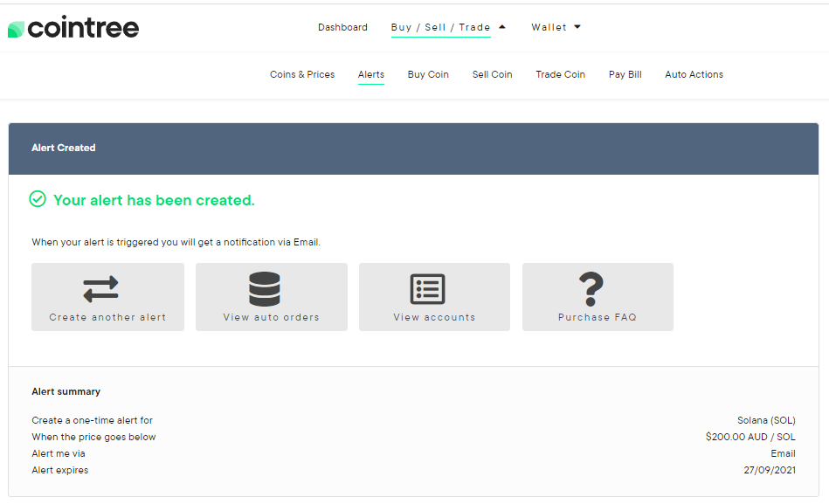This screenshot has width=829, height=504.
Task: Click the Alert Created header title
Action: [x=64, y=148]
